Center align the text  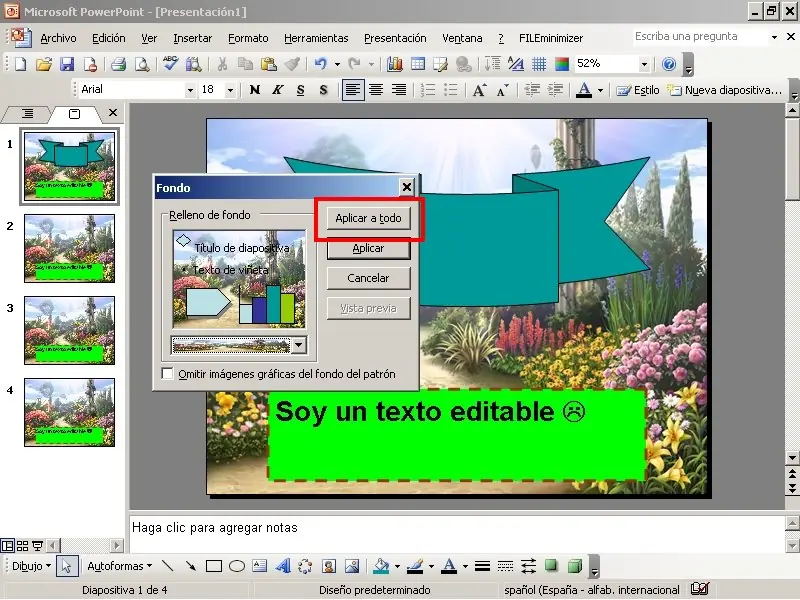[376, 90]
